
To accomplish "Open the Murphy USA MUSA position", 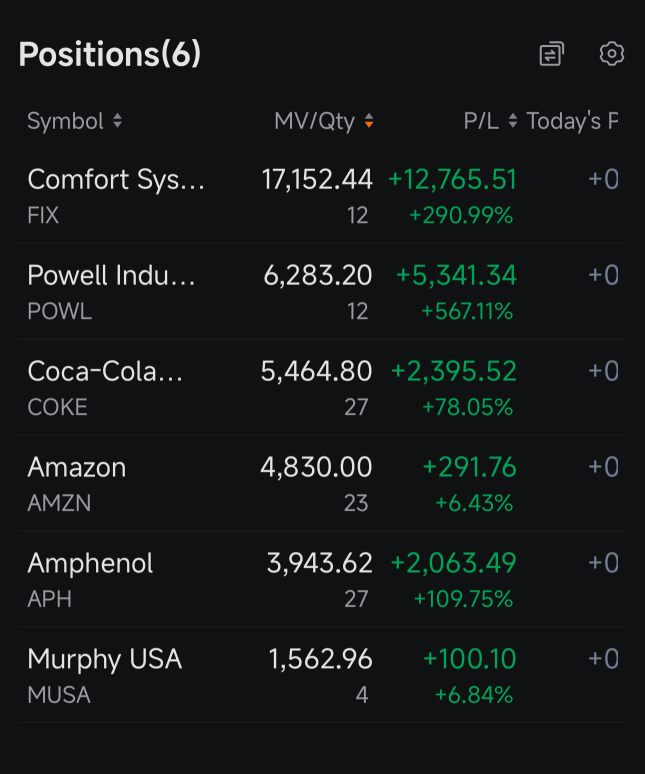I will coord(322,675).
